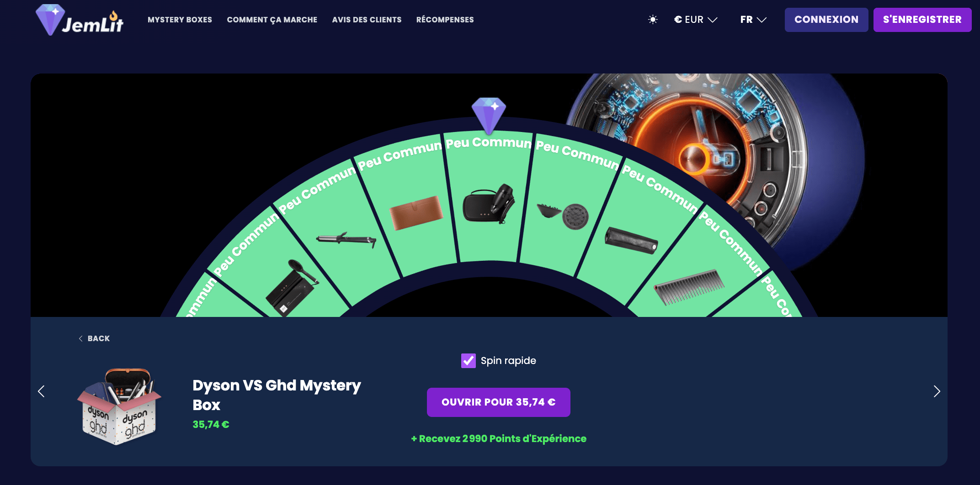
Task: Open Avis des clients section
Action: 367,20
